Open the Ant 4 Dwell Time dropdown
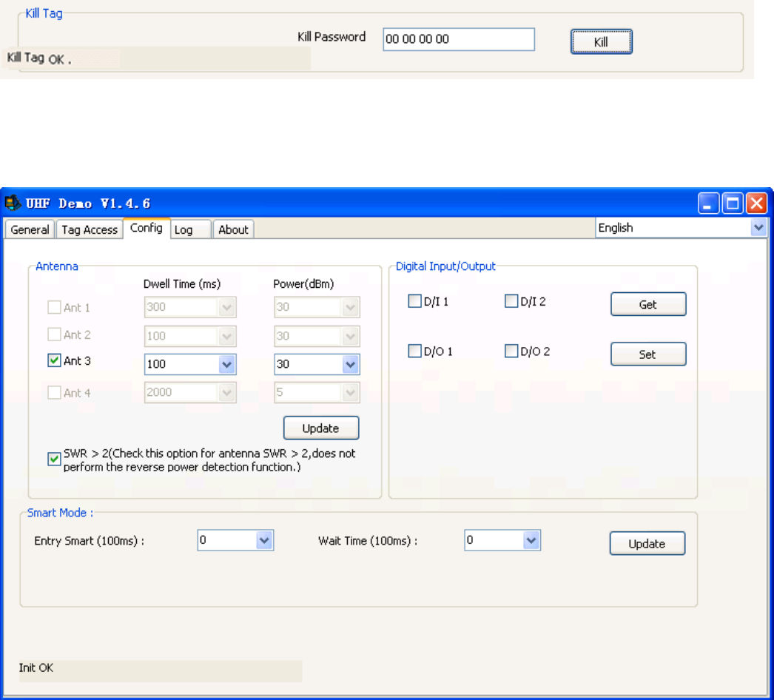 coord(226,393)
